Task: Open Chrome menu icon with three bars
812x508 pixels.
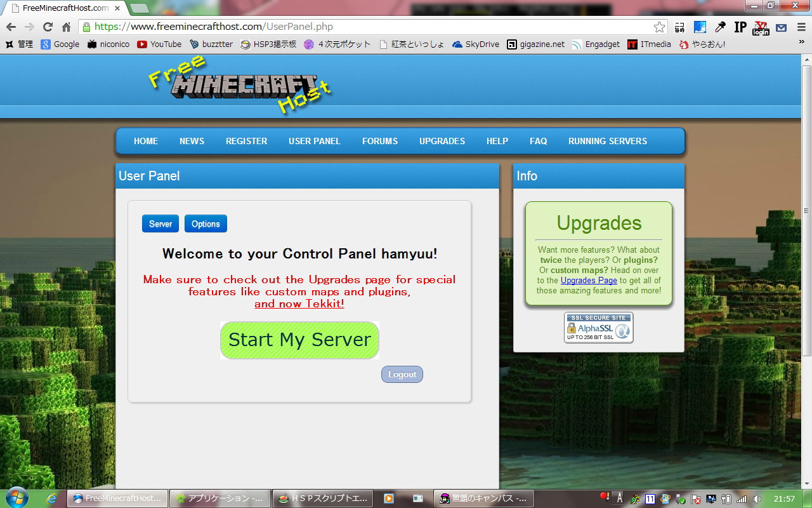Action: point(799,27)
